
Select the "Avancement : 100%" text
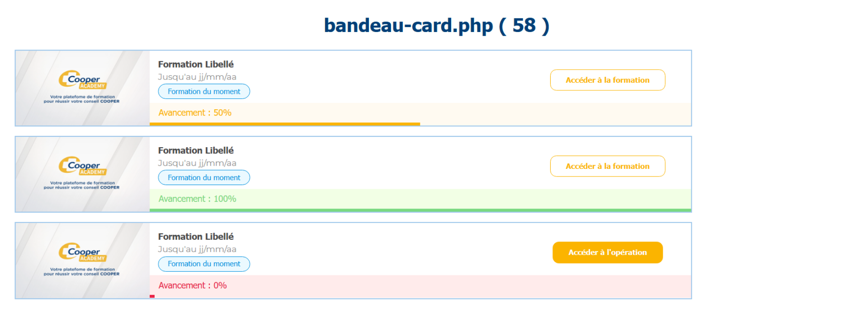(x=197, y=199)
